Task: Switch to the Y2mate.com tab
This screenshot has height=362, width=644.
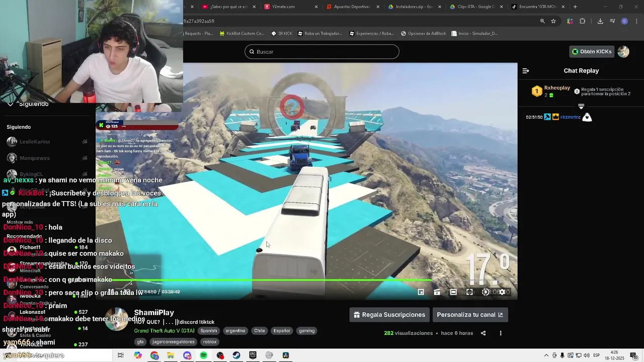Action: [290, 7]
